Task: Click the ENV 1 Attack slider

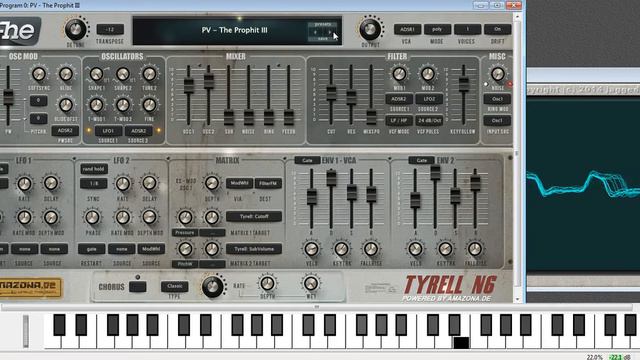Action: [x=311, y=197]
